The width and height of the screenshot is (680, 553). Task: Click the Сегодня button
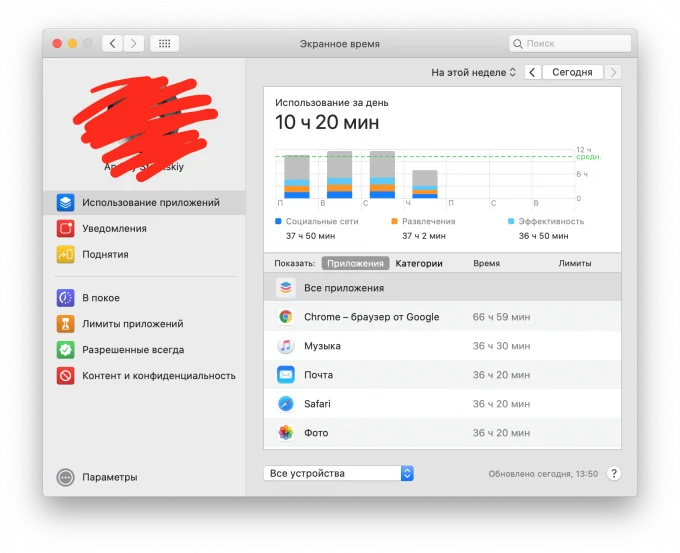[572, 72]
